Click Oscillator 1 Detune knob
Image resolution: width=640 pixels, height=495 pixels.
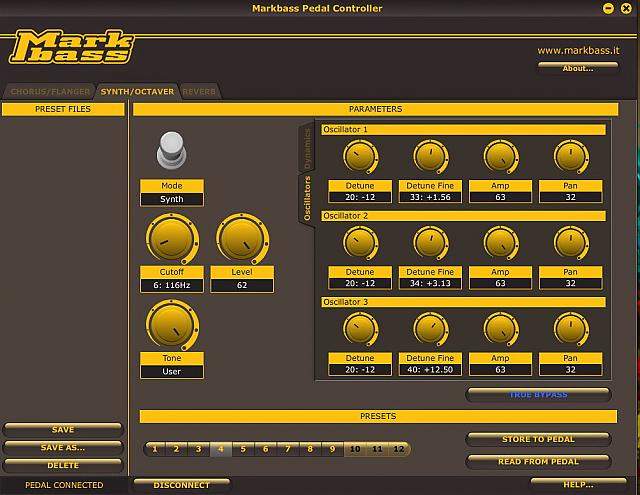tap(360, 157)
